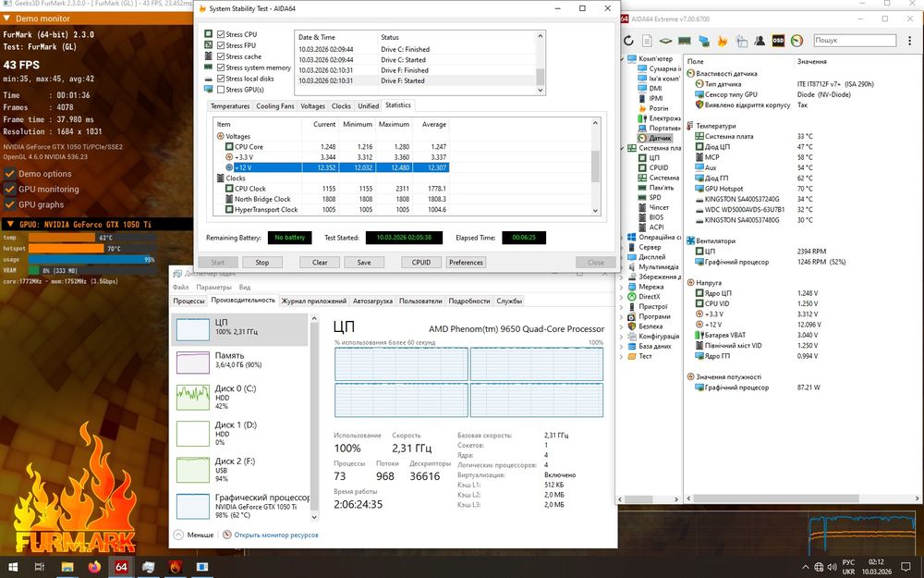The image size is (924, 578).
Task: Click the statistics table vertical scrollbar thumb
Action: (x=595, y=166)
